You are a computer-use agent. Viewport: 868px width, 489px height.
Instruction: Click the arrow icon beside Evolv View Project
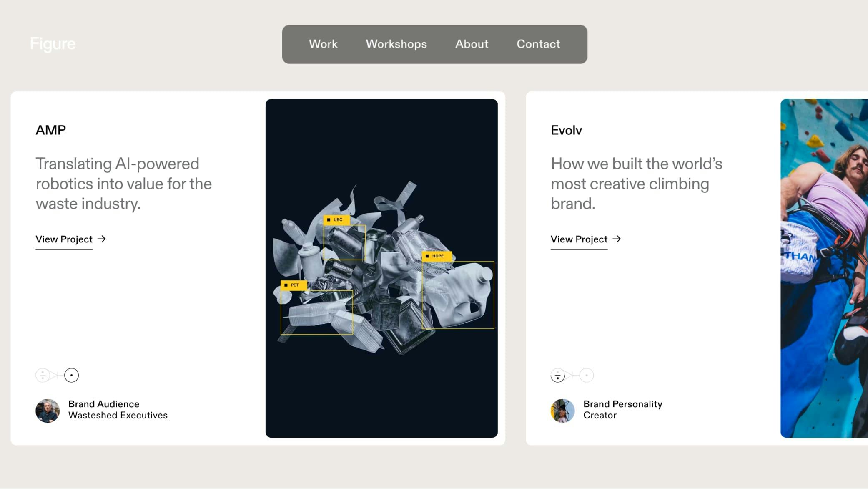tap(617, 239)
